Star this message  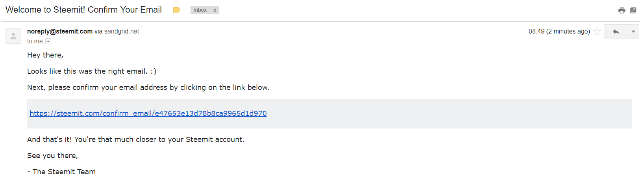coord(597,32)
